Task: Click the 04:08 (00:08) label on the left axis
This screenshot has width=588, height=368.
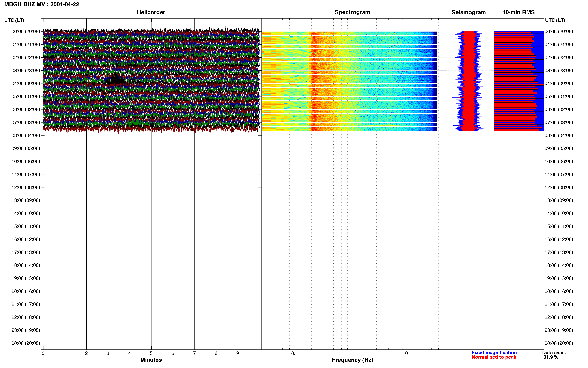Action: pos(26,83)
